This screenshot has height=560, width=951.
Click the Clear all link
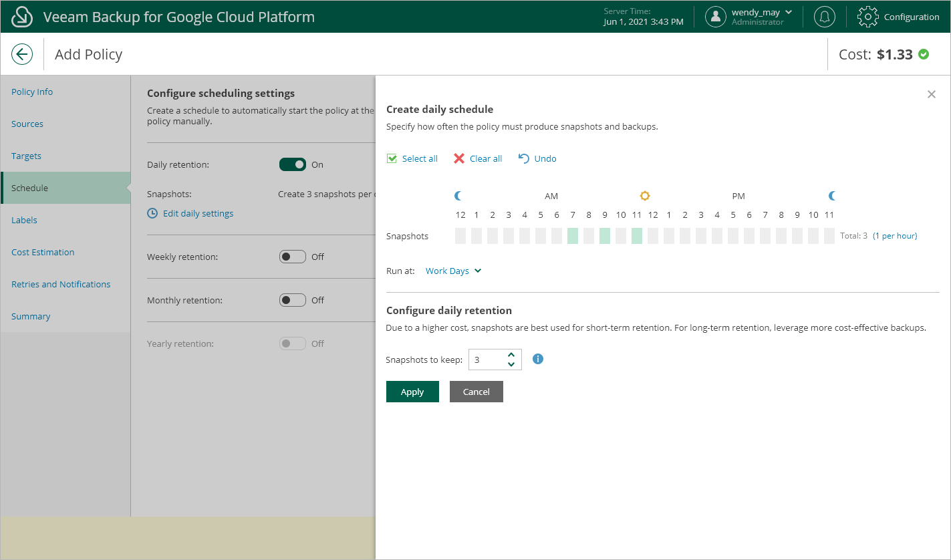point(486,158)
